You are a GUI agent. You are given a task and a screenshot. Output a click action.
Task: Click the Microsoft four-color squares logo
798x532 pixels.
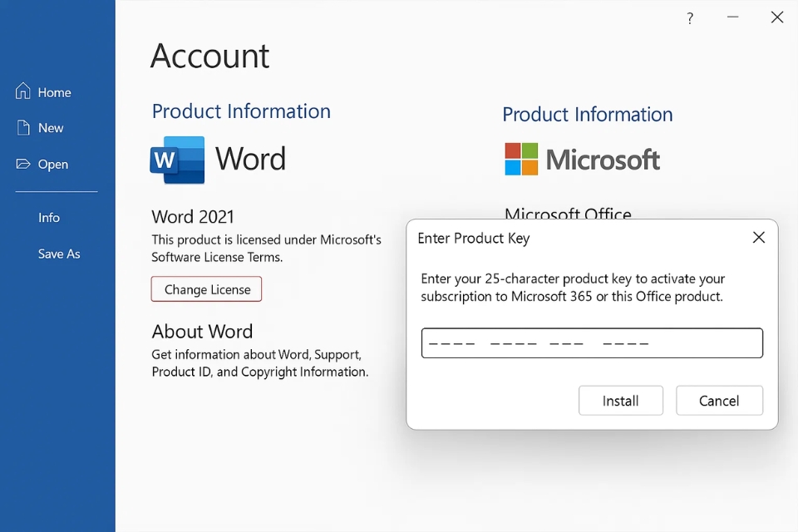(521, 159)
